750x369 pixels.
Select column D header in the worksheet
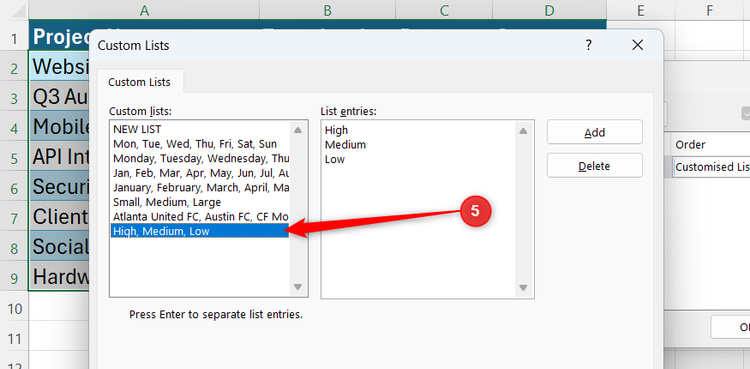[550, 10]
